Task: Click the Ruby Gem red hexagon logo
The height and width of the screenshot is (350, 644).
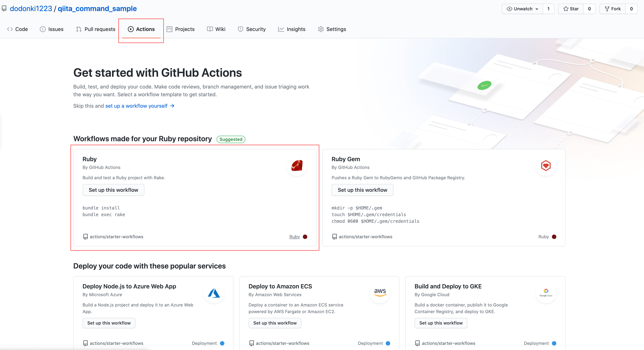Action: point(546,166)
